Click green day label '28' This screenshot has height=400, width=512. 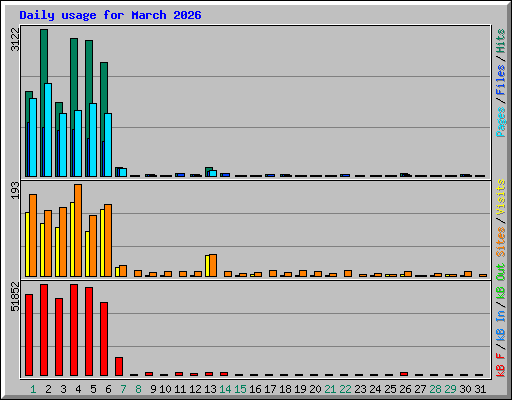tap(435, 389)
